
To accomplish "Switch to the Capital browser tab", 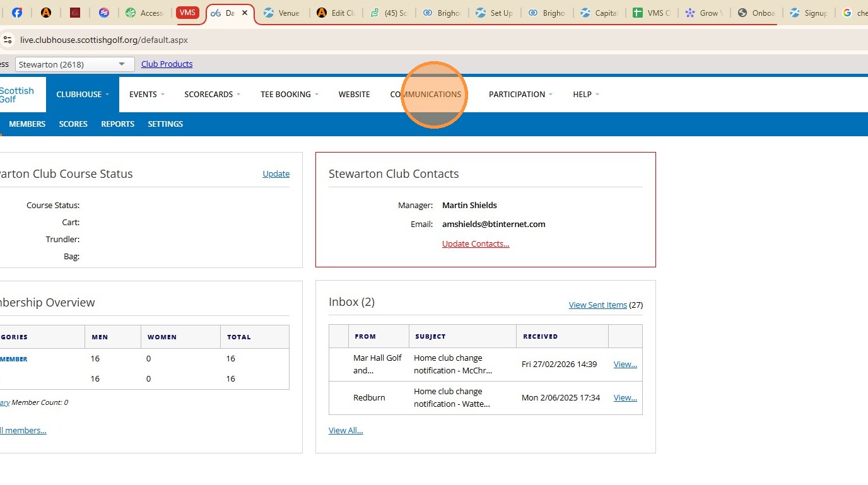I will click(x=599, y=13).
